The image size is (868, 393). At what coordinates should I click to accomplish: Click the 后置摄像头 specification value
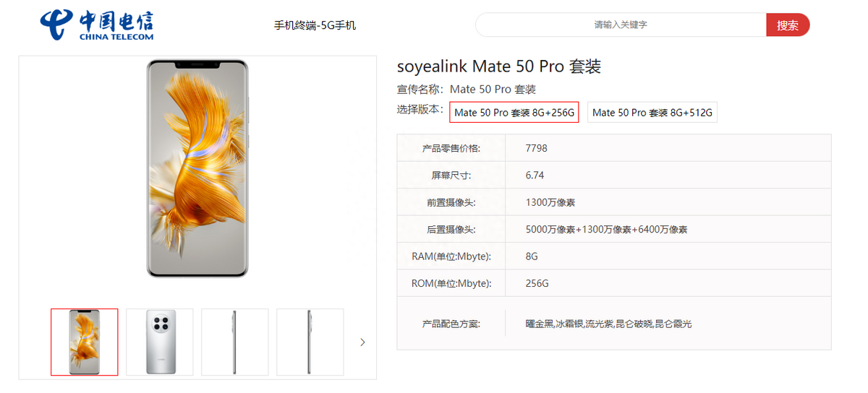pos(606,230)
